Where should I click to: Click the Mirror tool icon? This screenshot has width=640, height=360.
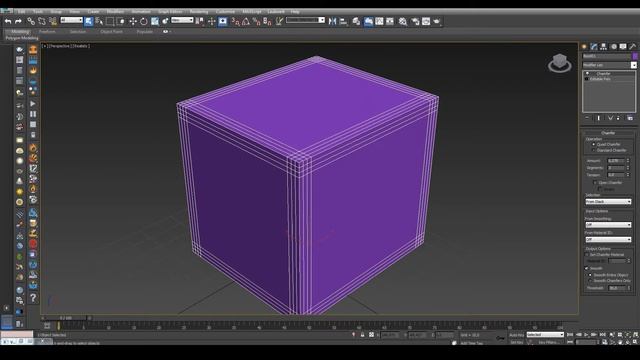coord(333,21)
